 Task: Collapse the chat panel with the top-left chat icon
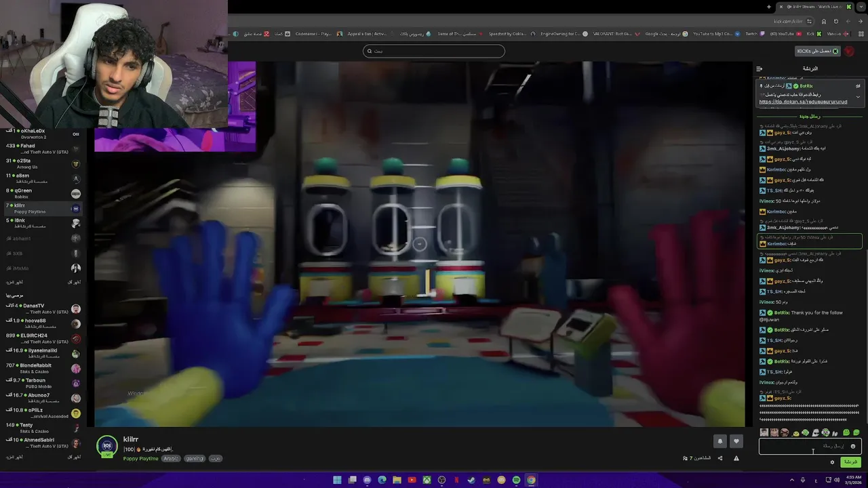click(x=759, y=68)
